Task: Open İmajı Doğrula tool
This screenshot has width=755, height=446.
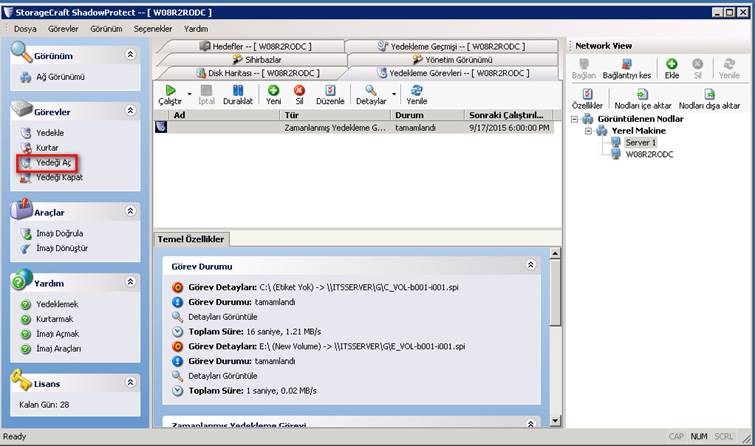Action: point(59,233)
